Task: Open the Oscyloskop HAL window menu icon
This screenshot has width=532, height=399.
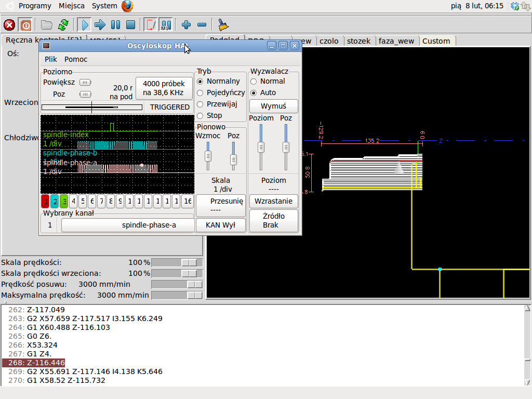Action: tap(46, 46)
